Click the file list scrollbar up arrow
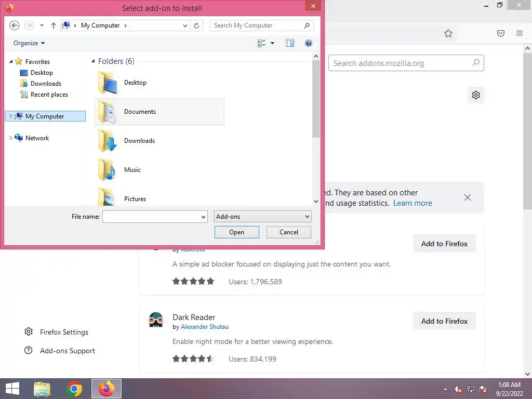Screen dimensions: 532x399 316,56
